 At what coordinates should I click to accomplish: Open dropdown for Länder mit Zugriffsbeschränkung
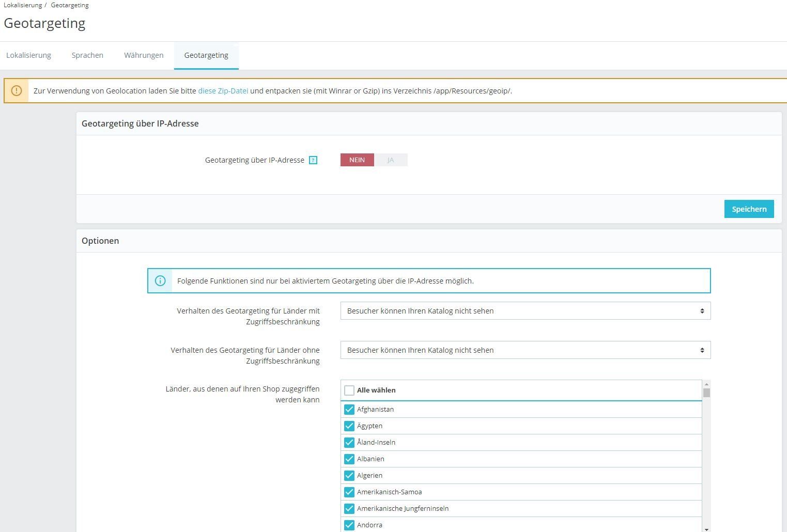click(x=526, y=311)
